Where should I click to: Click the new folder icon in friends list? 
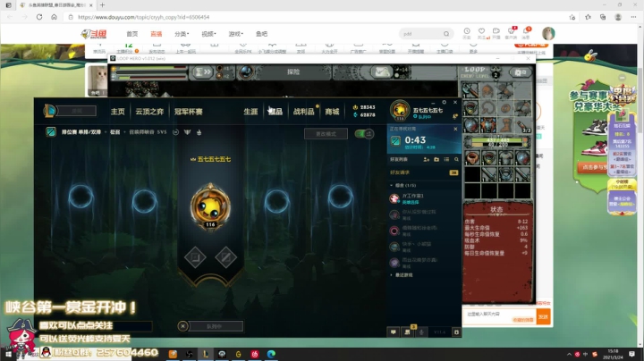(436, 159)
